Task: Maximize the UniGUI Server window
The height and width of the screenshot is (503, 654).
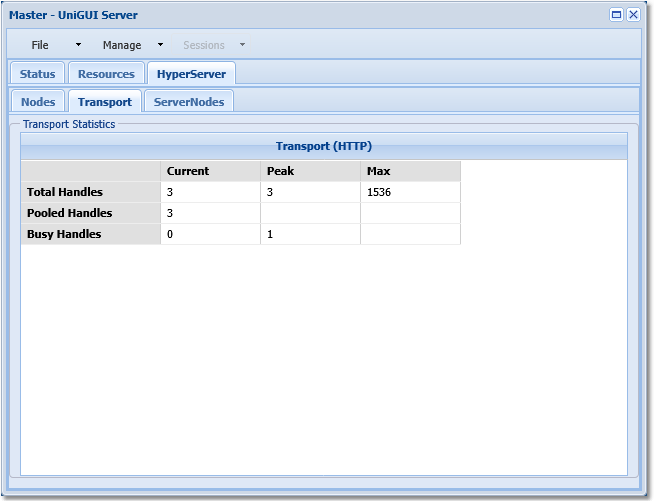Action: pyautogui.click(x=616, y=14)
